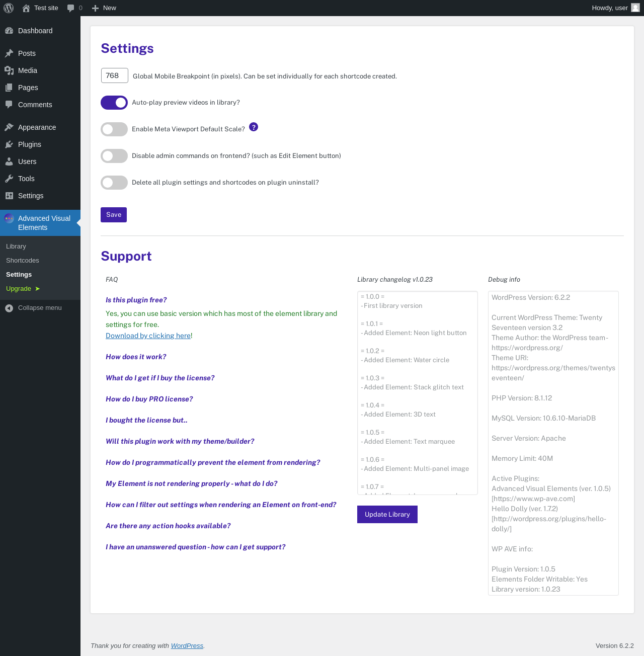Toggle Auto-play preview videos switch
This screenshot has width=644, height=656.
(114, 103)
